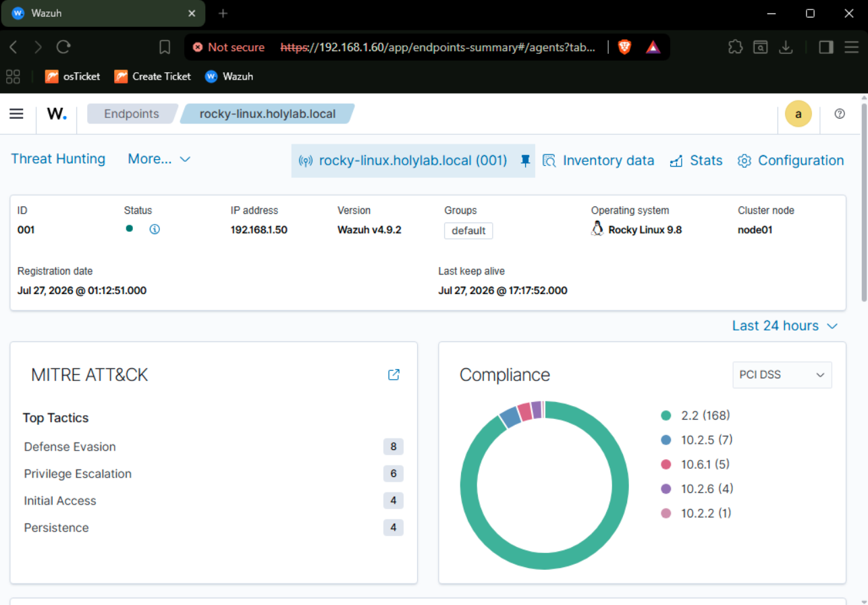This screenshot has height=605, width=868.
Task: Click the agent signal icon before hostname
Action: (306, 161)
